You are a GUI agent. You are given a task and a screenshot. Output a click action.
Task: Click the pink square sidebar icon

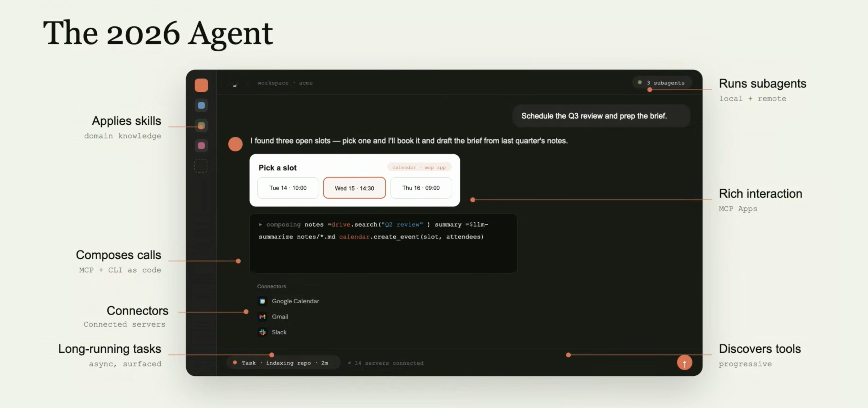click(x=201, y=146)
